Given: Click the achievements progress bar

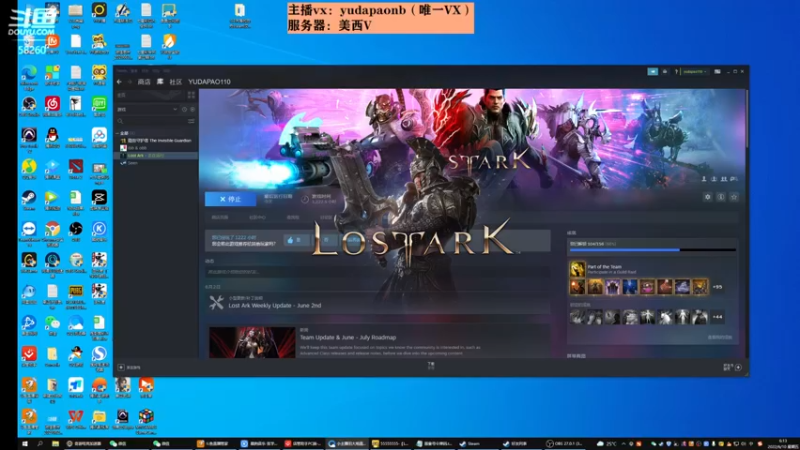Looking at the screenshot, I should [x=653, y=250].
